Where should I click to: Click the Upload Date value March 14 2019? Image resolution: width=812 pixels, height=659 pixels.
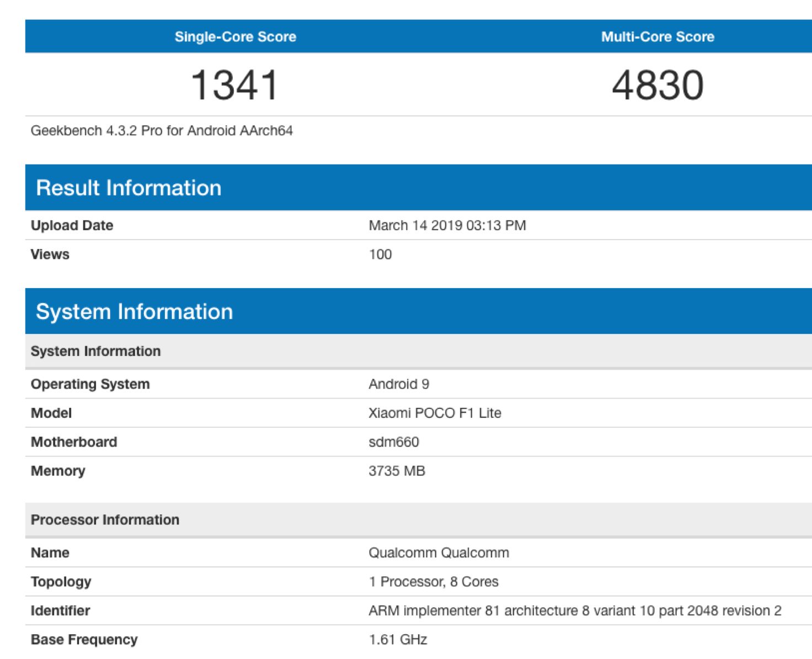(x=447, y=225)
